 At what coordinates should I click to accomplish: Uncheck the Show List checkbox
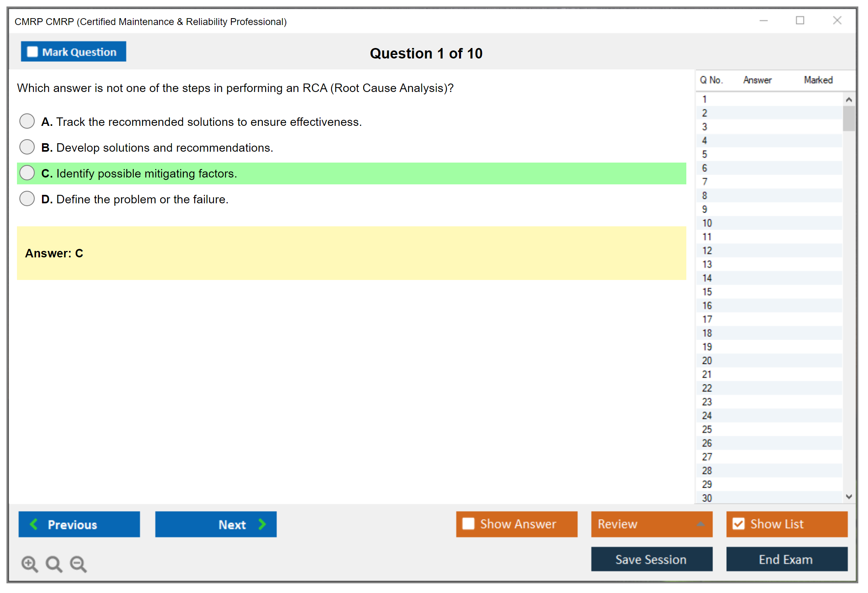pos(738,524)
